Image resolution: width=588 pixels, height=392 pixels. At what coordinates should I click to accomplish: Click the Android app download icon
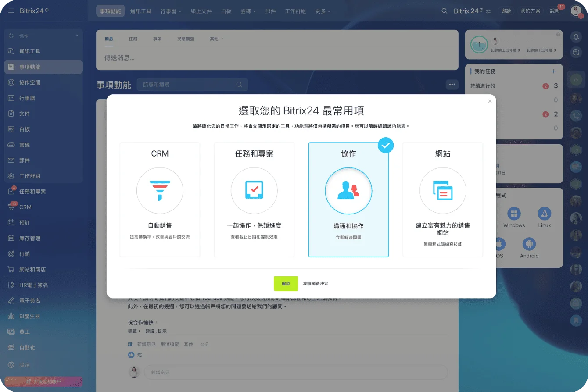point(529,244)
